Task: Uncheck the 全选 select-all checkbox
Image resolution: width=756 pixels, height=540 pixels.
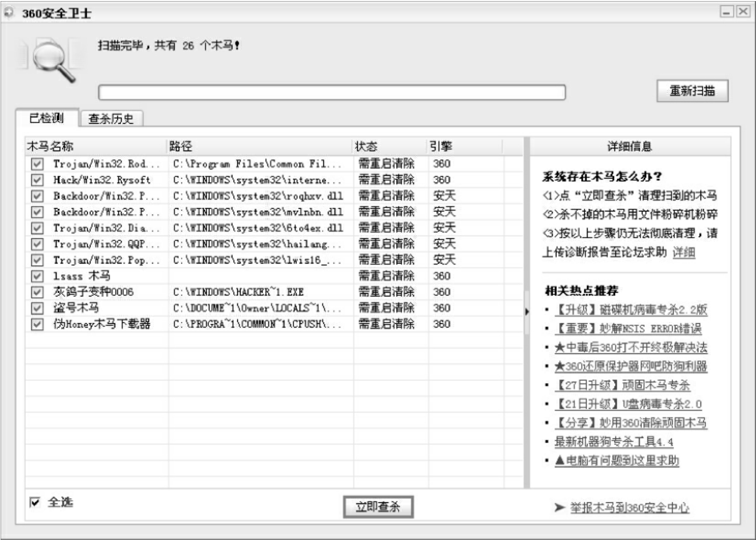Action: [x=35, y=502]
